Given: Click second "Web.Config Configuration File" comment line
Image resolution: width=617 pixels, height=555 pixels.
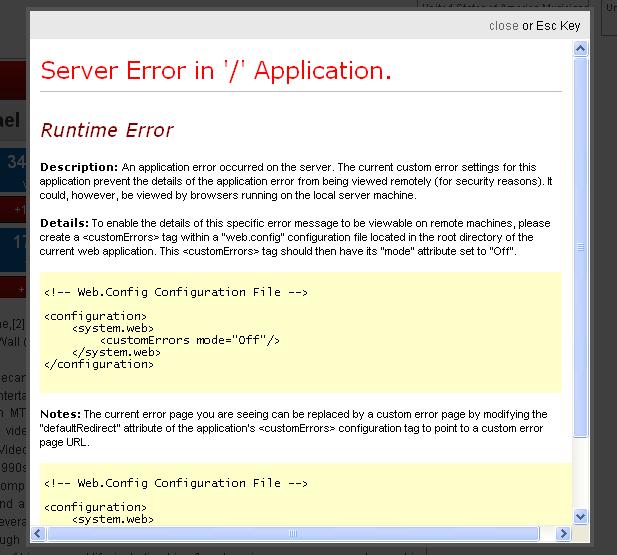Looking at the screenshot, I should (x=176, y=483).
